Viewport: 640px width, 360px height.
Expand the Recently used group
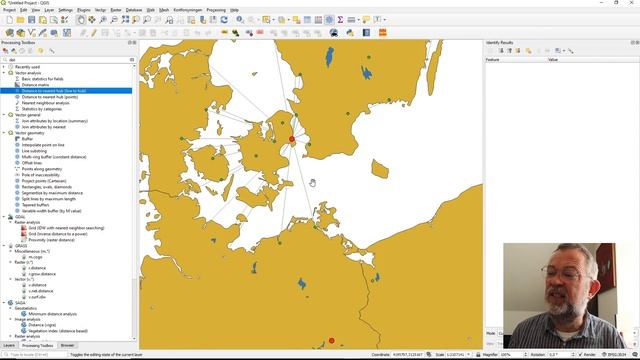click(4, 67)
